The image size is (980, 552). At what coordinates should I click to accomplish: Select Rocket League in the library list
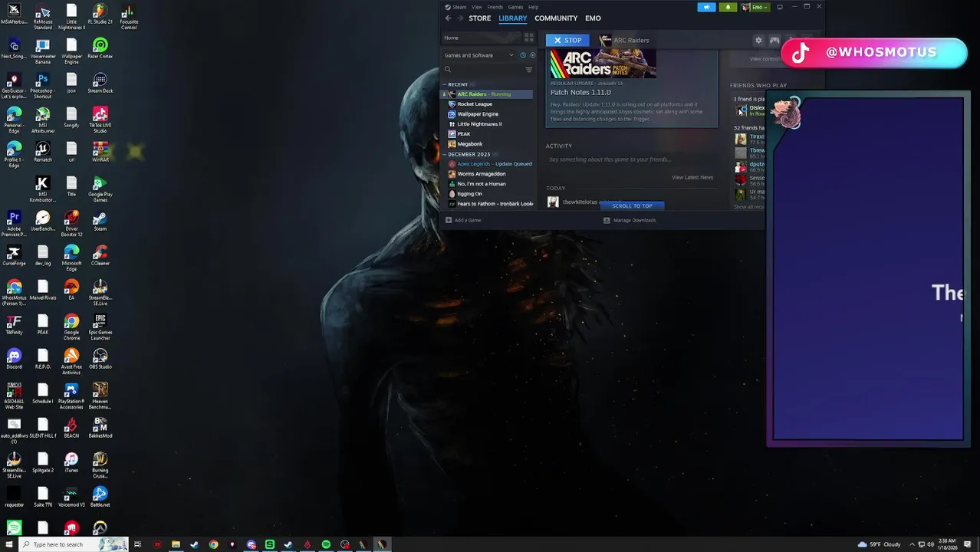point(487,104)
